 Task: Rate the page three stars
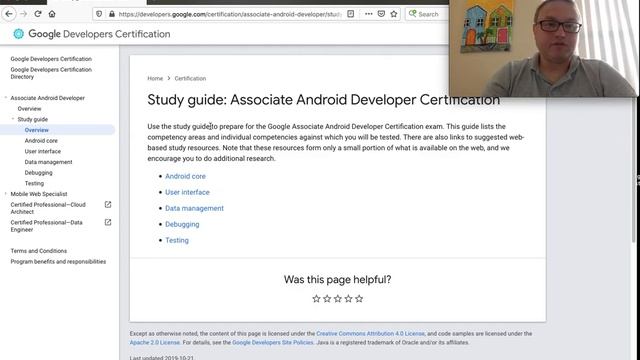(x=338, y=299)
